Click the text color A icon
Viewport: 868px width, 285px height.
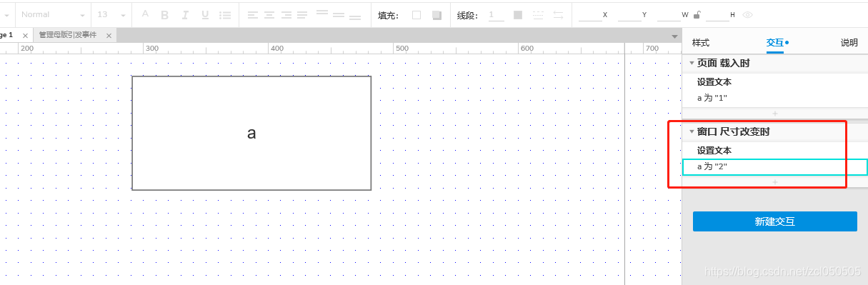[x=145, y=14]
